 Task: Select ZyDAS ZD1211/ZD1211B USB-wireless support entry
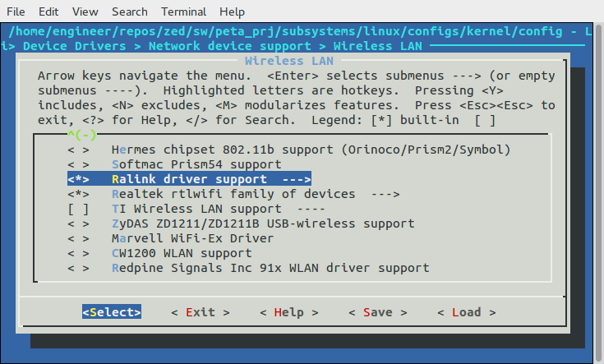[263, 223]
